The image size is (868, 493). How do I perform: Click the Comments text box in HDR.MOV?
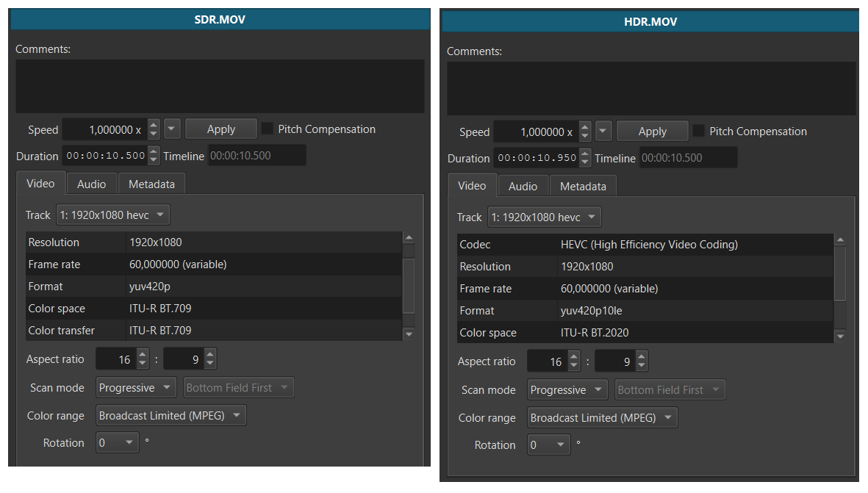[650, 87]
